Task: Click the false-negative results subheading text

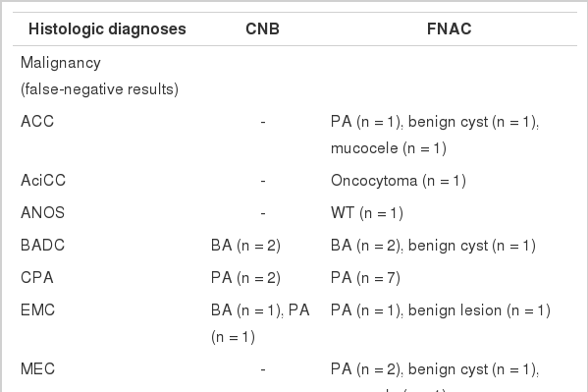Action: tap(99, 89)
